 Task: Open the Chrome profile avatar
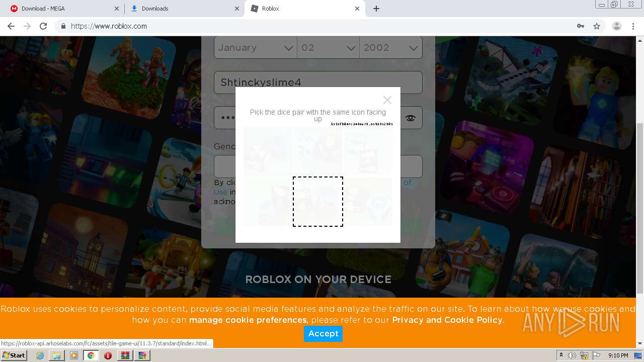click(616, 26)
